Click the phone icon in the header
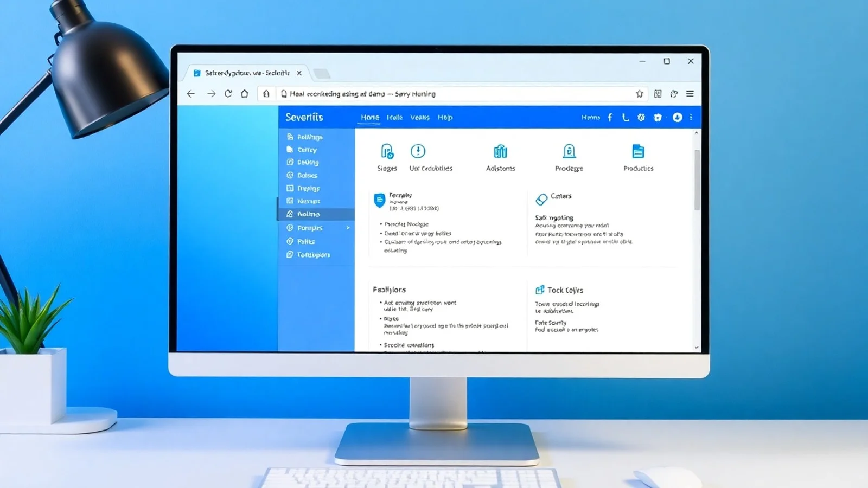 coord(626,117)
